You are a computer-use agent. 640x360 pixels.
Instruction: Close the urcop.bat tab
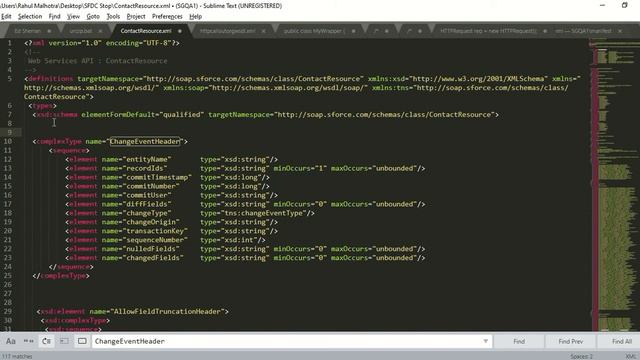pyautogui.click(x=100, y=31)
